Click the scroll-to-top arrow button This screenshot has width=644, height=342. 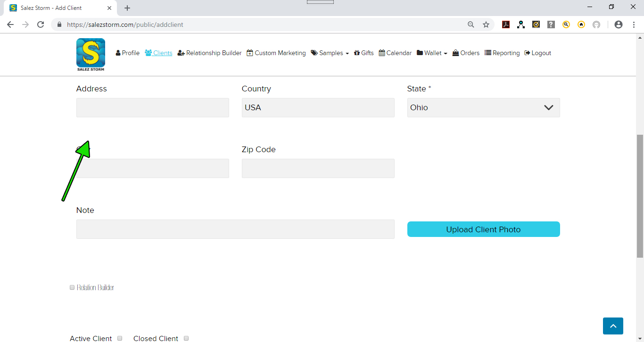[x=613, y=326]
